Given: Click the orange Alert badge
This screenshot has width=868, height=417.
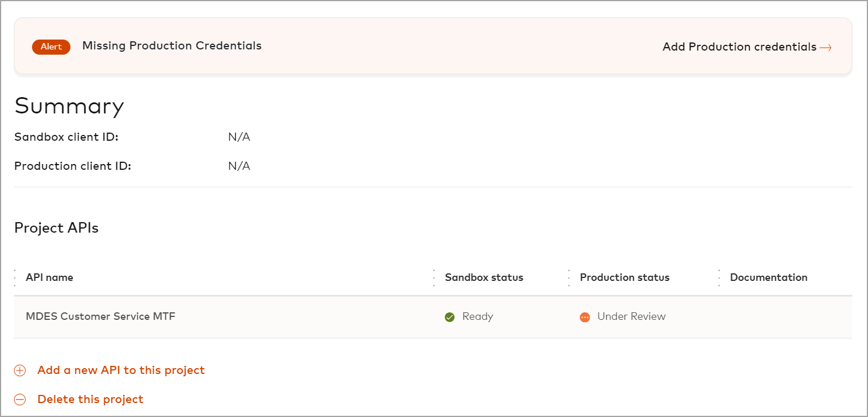Looking at the screenshot, I should [x=51, y=47].
